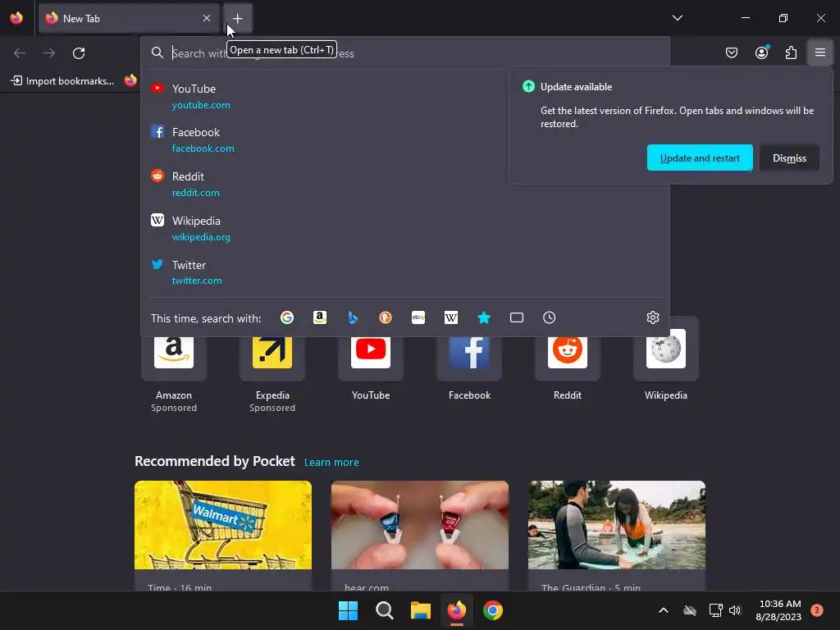Open File Explorer from taskbar

click(421, 610)
